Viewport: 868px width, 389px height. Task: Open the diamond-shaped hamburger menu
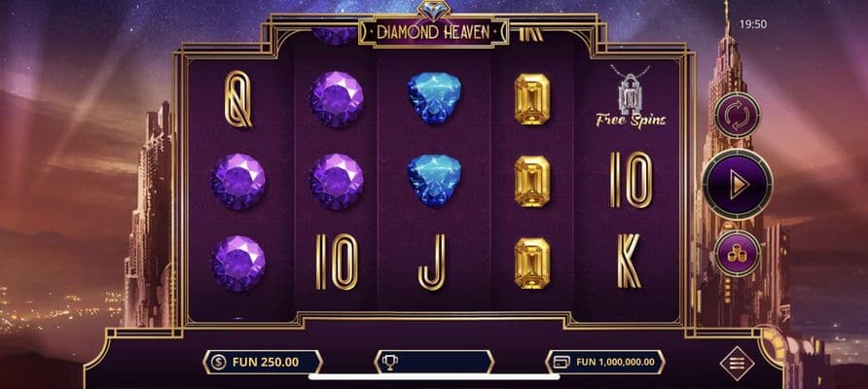[737, 364]
